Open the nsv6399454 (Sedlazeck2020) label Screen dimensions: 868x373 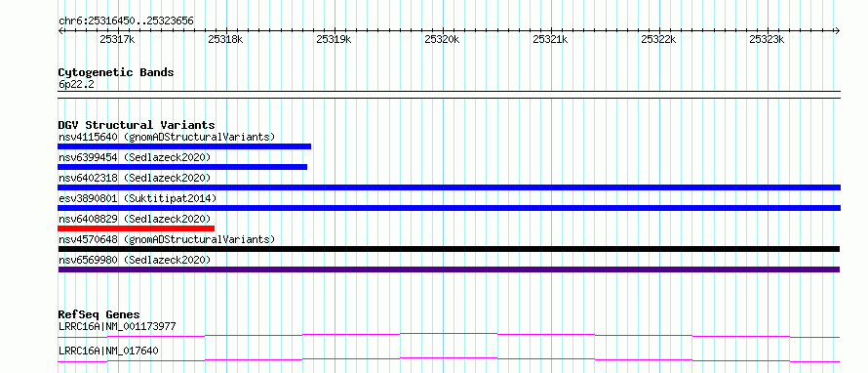(x=135, y=157)
